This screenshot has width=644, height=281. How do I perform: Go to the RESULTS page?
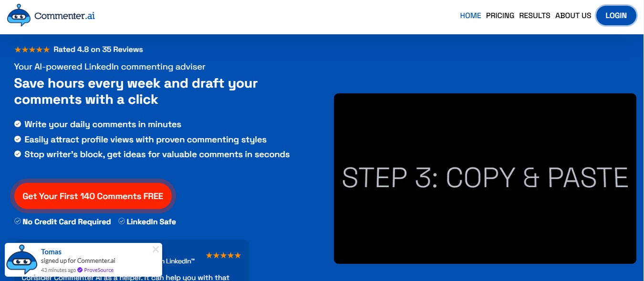(x=535, y=16)
